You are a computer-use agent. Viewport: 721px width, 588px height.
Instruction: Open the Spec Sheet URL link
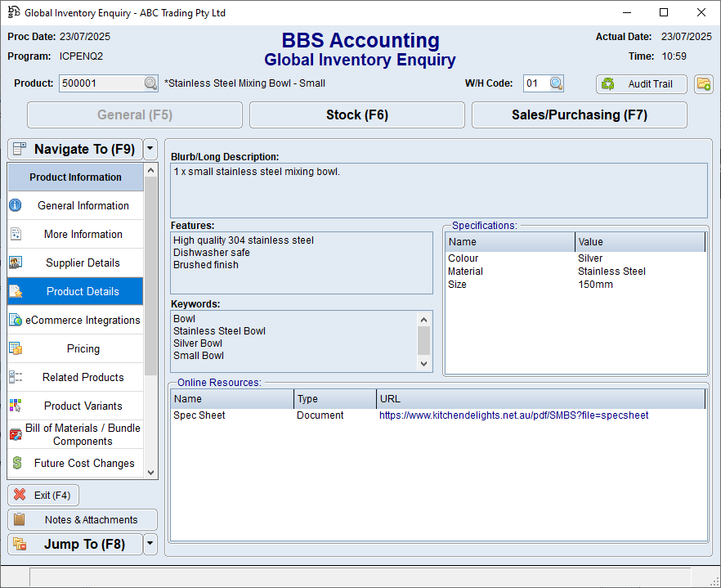click(x=513, y=415)
